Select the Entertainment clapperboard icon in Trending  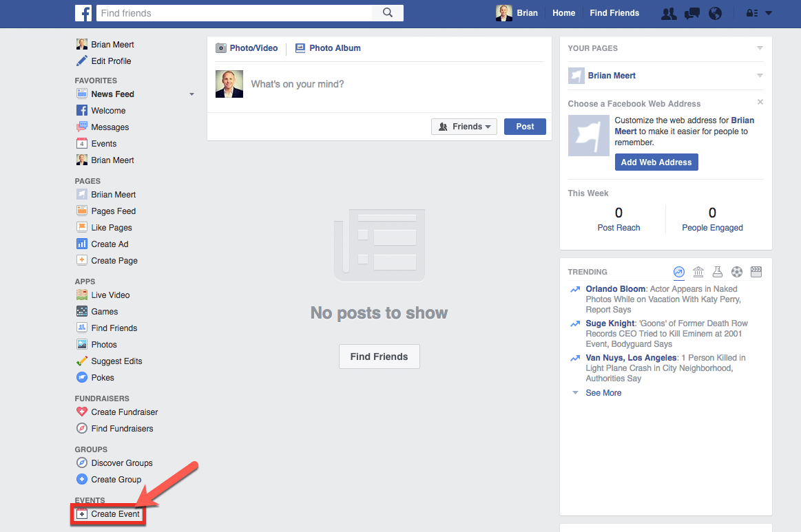pyautogui.click(x=756, y=272)
